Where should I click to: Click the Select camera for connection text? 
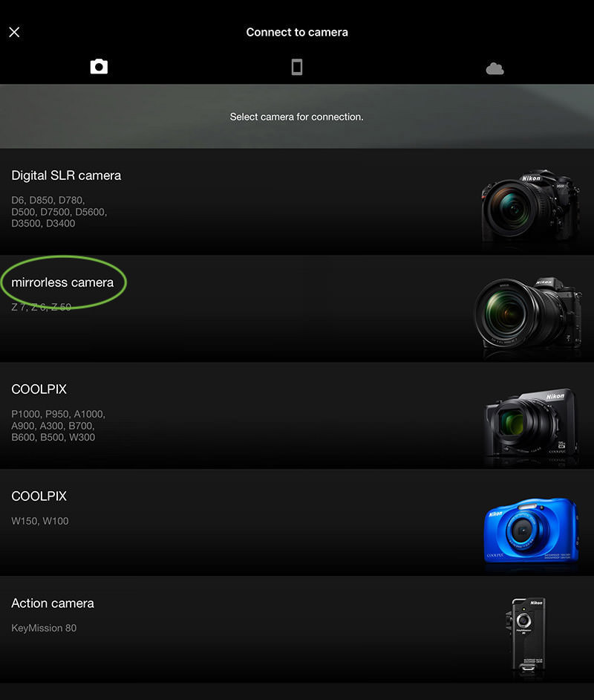tap(296, 117)
